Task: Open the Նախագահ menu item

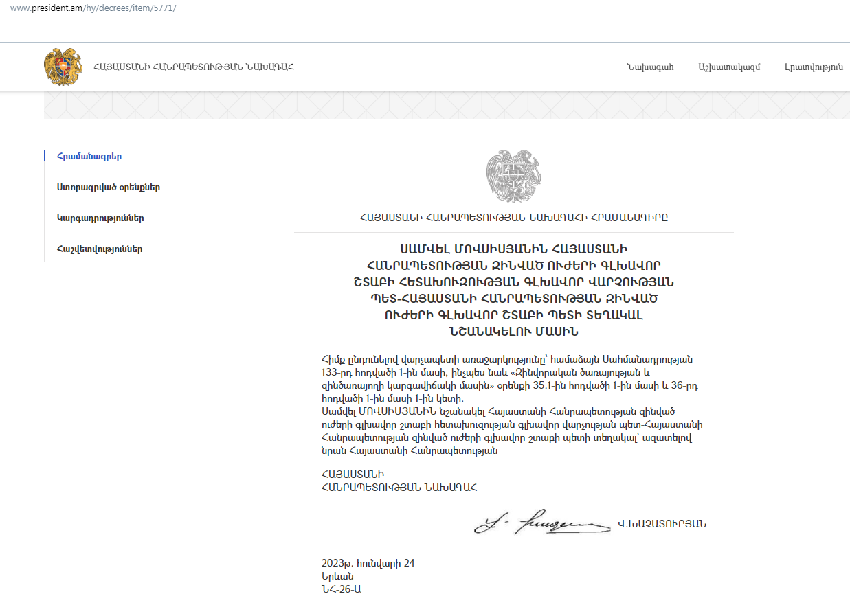Action: pyautogui.click(x=649, y=67)
